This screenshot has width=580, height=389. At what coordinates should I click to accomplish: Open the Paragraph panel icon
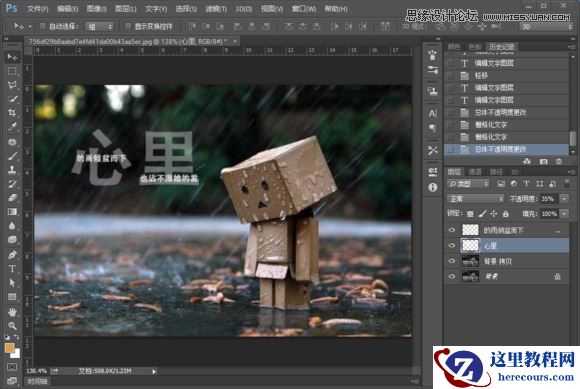tap(433, 128)
